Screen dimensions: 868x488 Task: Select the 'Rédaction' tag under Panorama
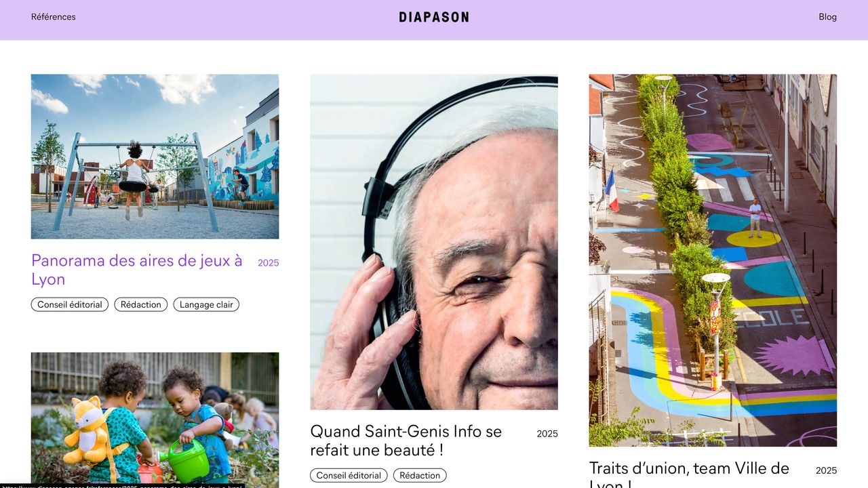[x=141, y=305]
